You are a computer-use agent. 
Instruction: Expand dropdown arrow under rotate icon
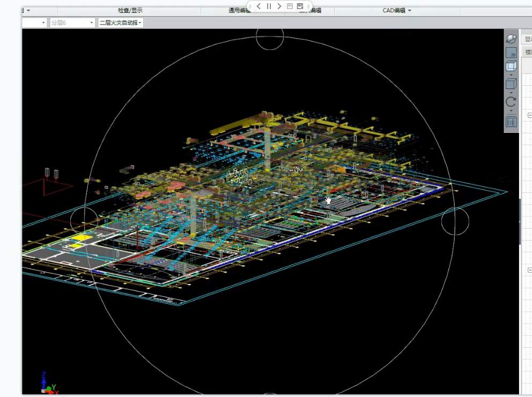pyautogui.click(x=511, y=111)
